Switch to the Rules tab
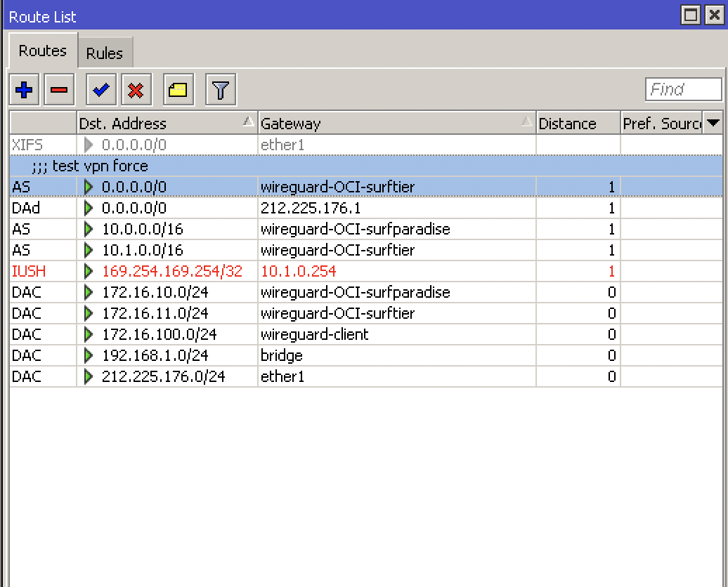The image size is (728, 587). coord(105,53)
